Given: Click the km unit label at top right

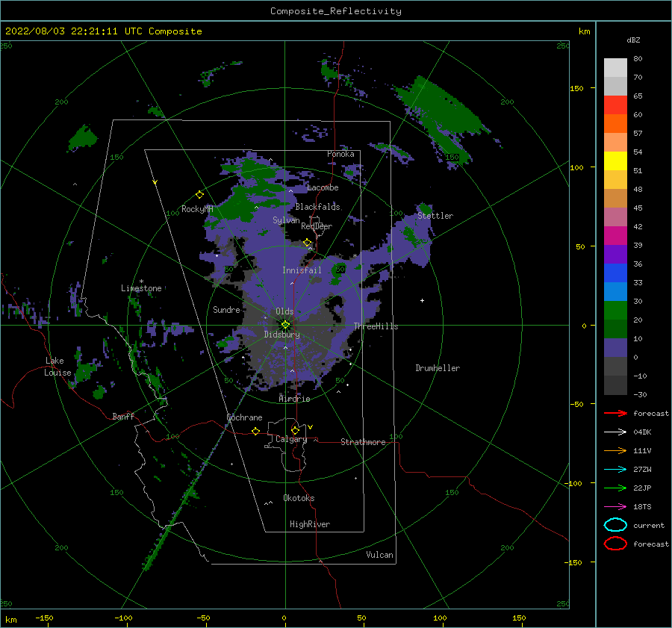Looking at the screenshot, I should click(584, 31).
